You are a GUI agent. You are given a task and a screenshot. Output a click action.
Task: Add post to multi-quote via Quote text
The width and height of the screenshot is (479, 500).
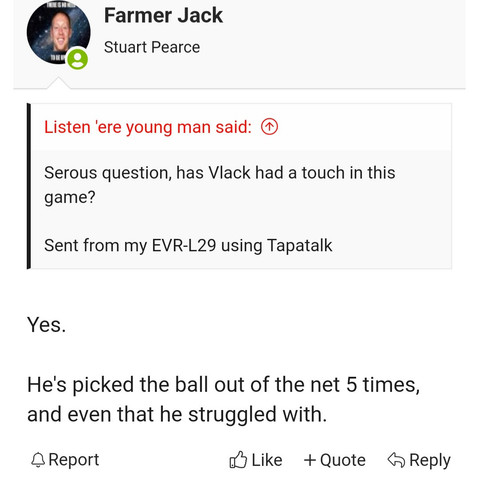pyautogui.click(x=343, y=460)
